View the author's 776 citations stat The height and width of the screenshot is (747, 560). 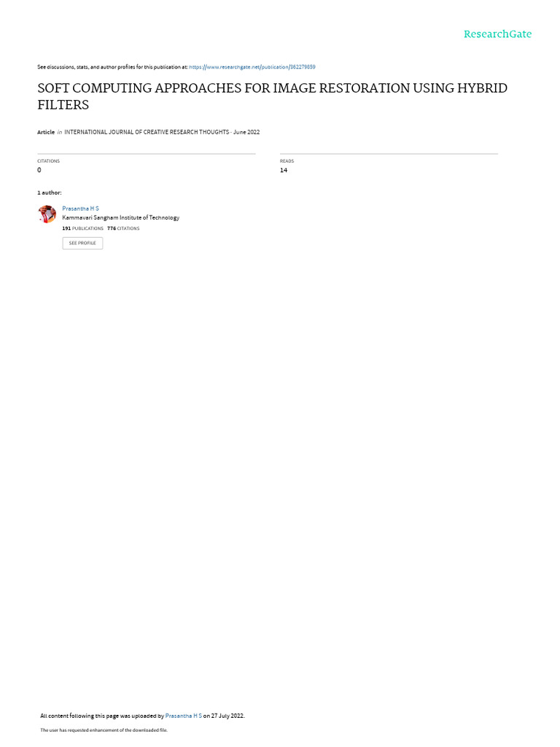(123, 228)
